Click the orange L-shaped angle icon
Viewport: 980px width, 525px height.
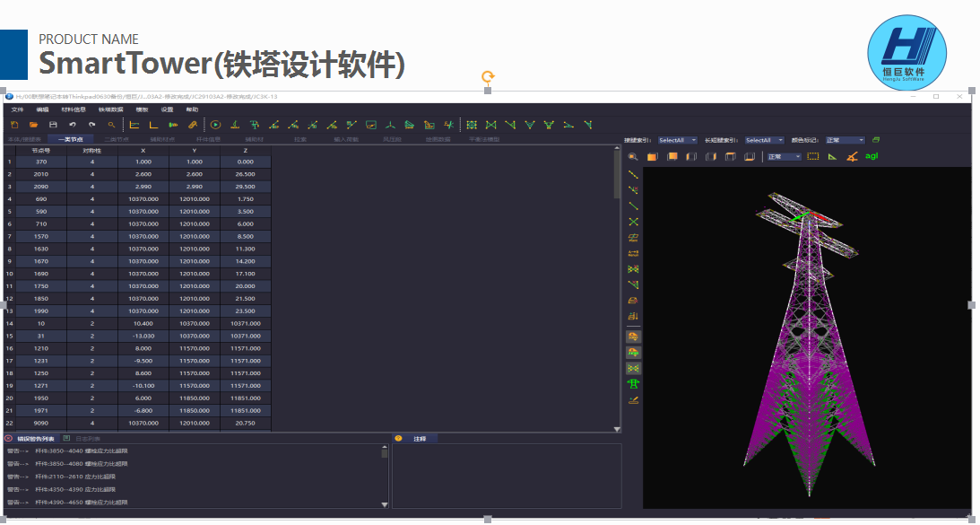tap(153, 125)
